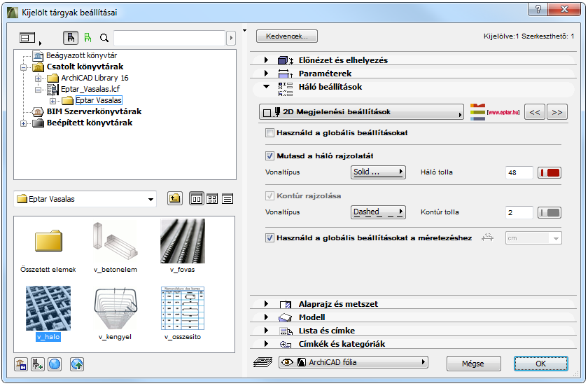This screenshot has height=386, width=588.
Task: Select the Eptar_Vasalas.lcf file entry
Action: (90, 89)
